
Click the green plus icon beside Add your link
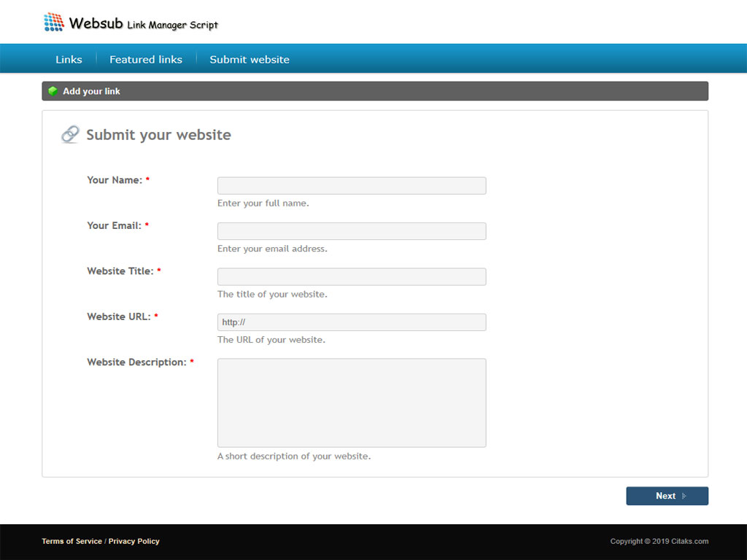tap(53, 90)
